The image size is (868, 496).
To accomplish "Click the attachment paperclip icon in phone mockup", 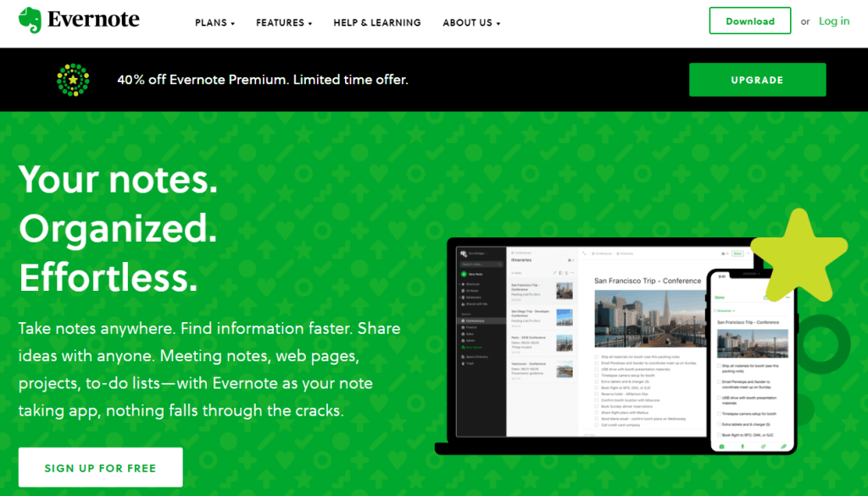I will (x=783, y=446).
